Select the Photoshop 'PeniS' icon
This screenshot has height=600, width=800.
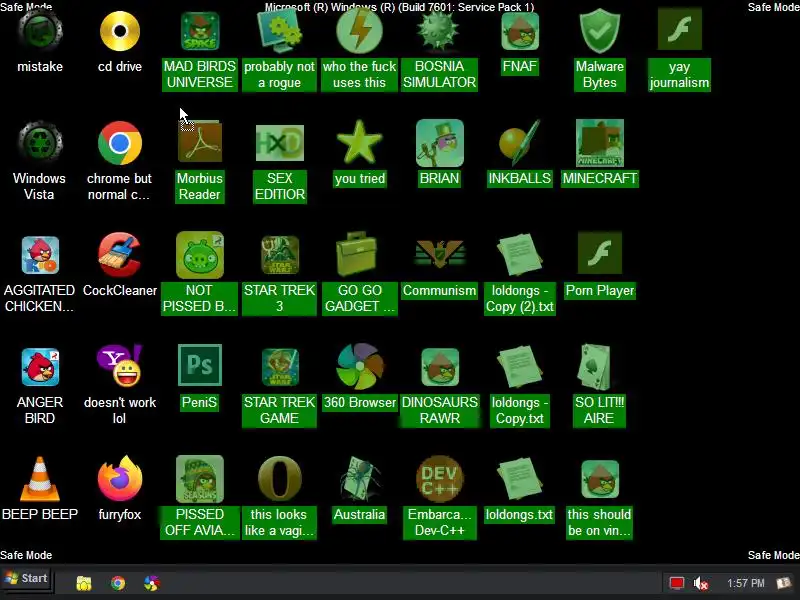coord(200,365)
